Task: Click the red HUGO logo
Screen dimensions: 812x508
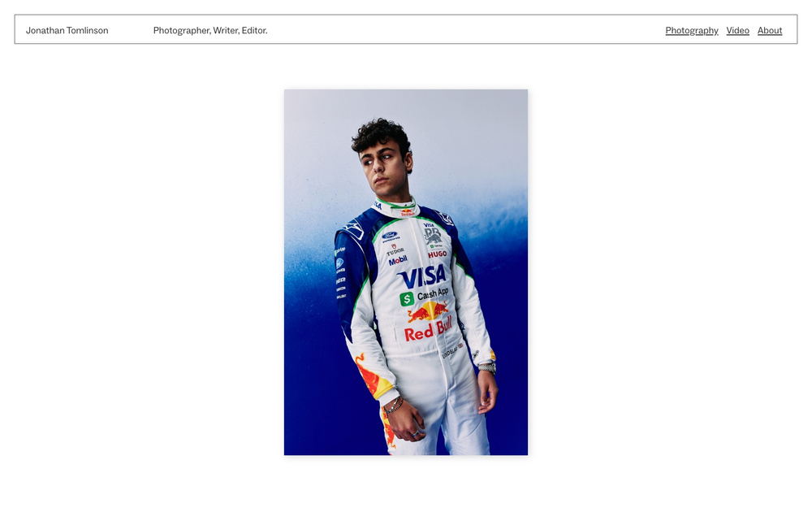Action: click(x=437, y=254)
